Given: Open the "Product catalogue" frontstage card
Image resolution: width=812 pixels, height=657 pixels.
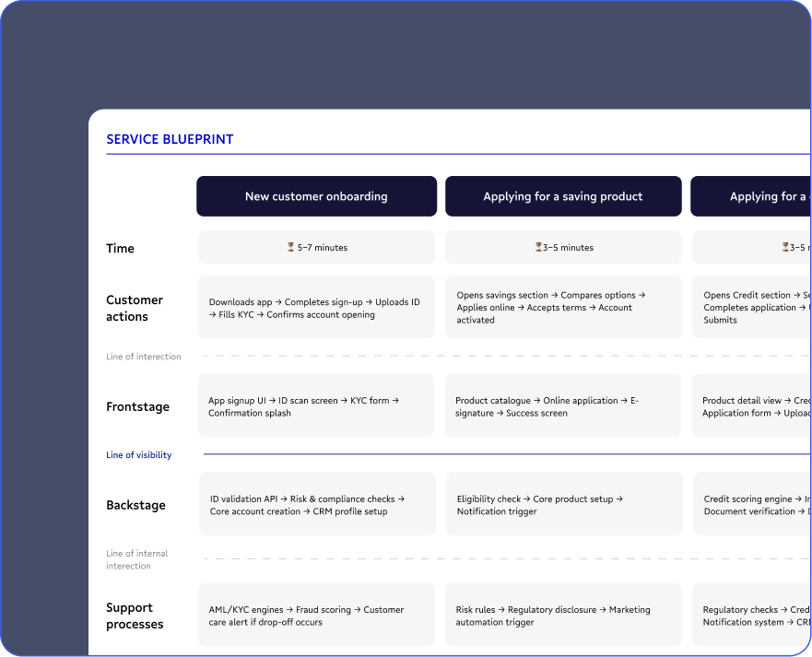Looking at the screenshot, I should pos(563,406).
